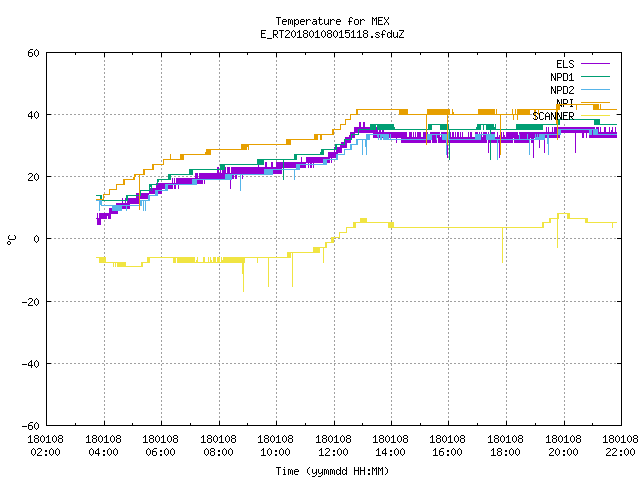
Task: Click the y-axis tick value '-20'
Action: (x=31, y=302)
